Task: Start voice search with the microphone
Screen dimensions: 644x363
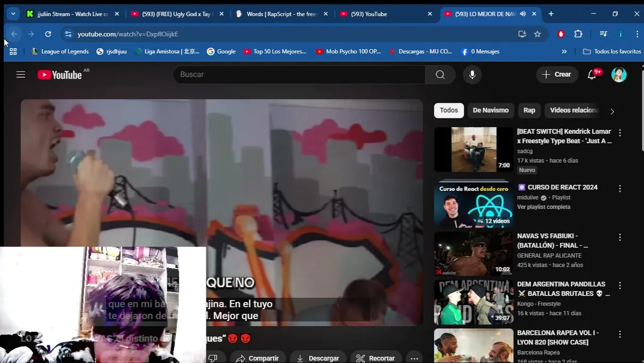Action: point(472,75)
